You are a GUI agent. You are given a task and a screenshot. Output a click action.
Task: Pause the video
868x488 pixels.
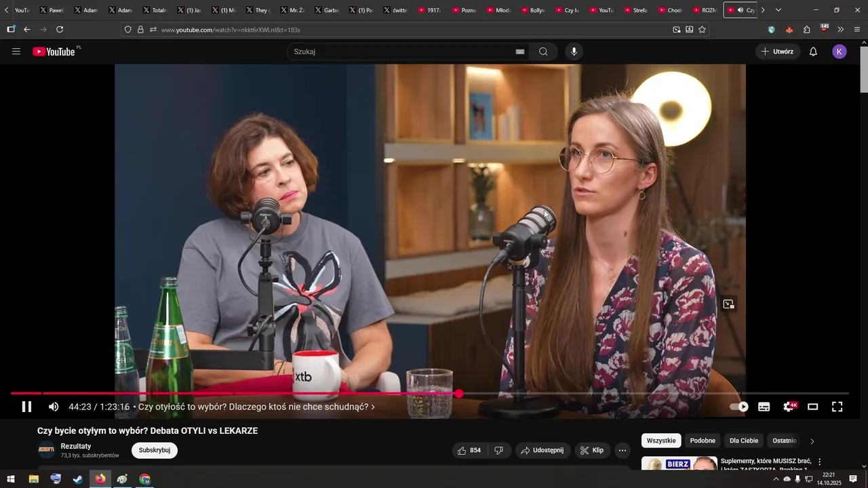coord(26,407)
